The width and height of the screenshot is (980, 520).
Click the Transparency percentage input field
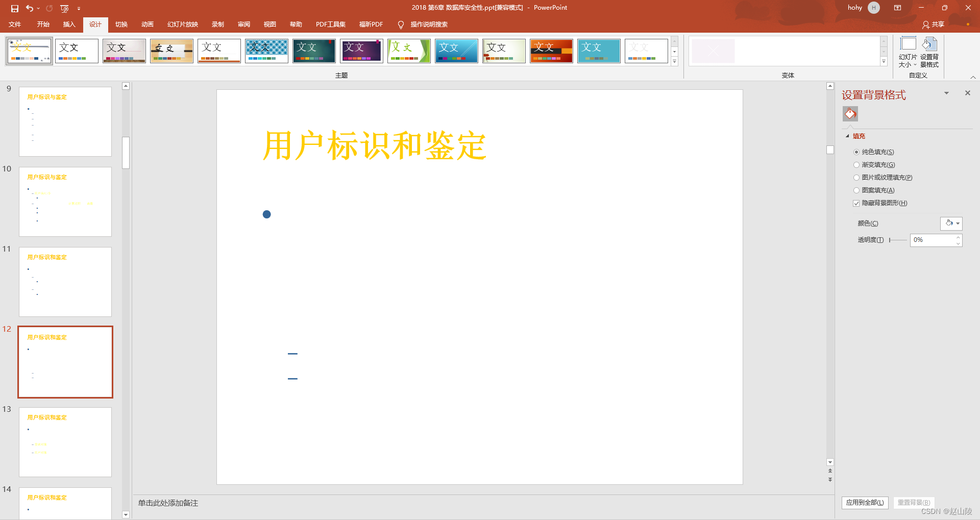(x=933, y=240)
